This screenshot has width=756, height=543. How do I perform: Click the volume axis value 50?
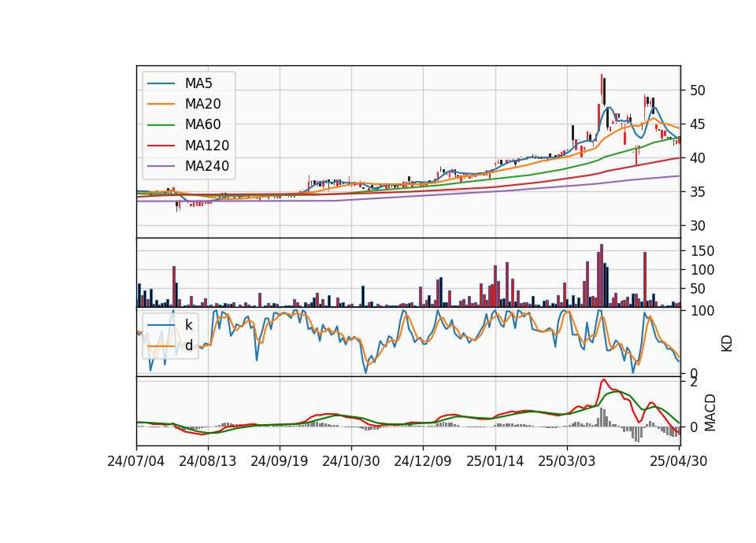pyautogui.click(x=698, y=289)
